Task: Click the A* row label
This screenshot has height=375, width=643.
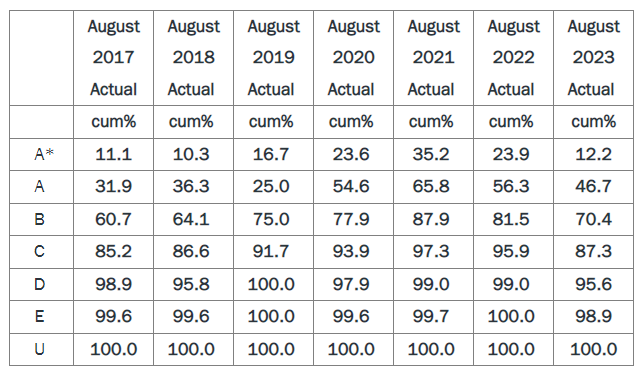Action: 44,154
